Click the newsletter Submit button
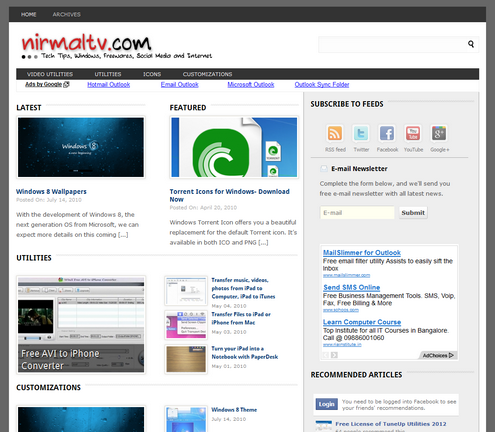 (x=413, y=213)
